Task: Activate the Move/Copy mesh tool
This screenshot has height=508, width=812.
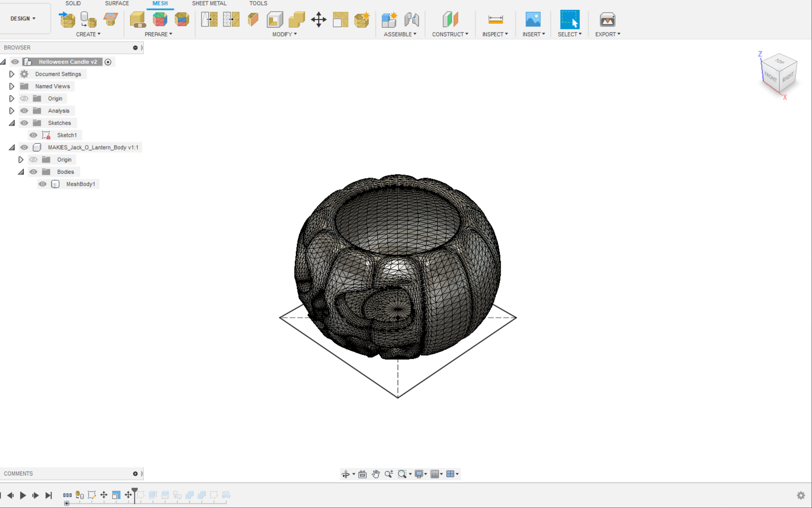Action: click(319, 19)
